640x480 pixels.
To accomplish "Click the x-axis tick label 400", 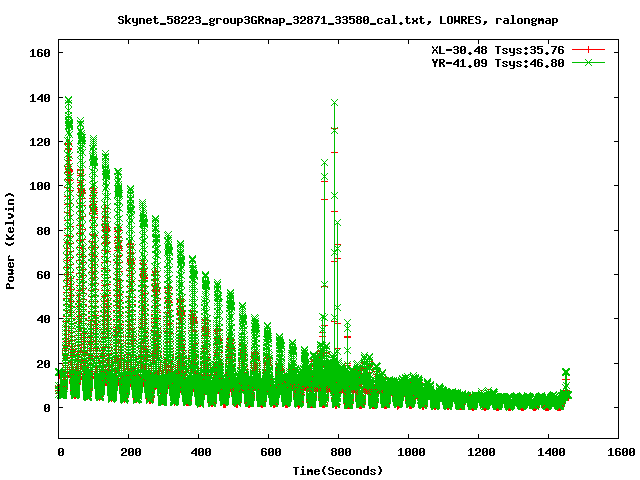I will coord(201,452).
